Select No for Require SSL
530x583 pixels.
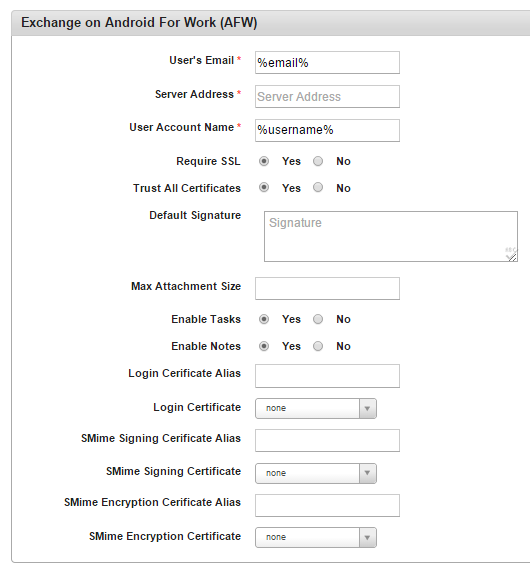pos(318,161)
